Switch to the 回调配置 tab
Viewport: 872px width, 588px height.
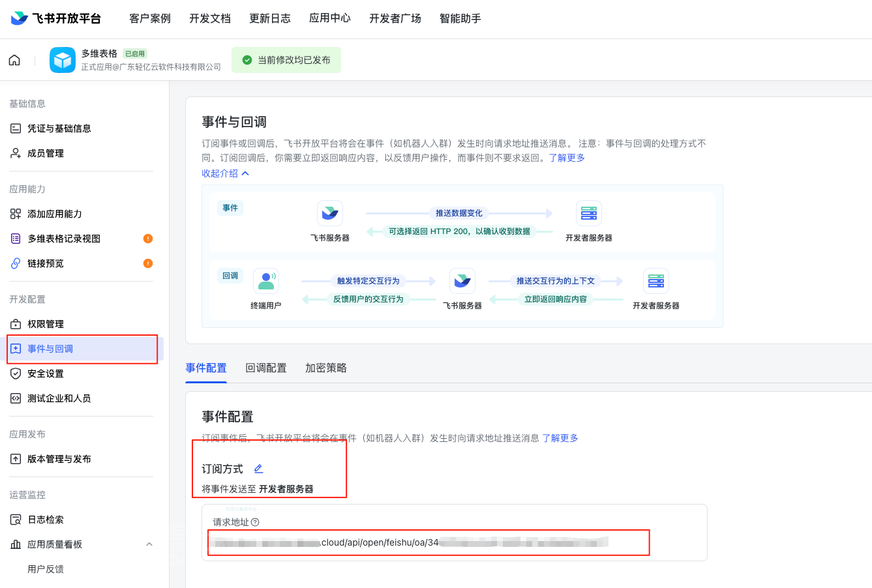pyautogui.click(x=266, y=368)
